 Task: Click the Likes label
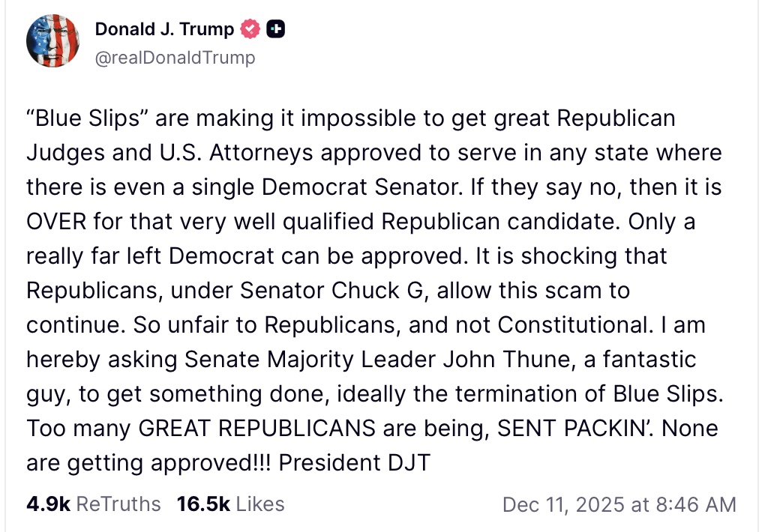tap(260, 504)
